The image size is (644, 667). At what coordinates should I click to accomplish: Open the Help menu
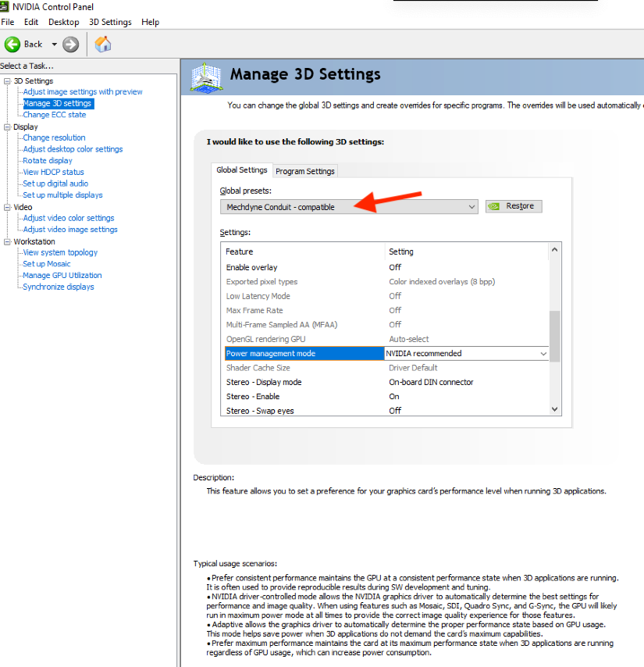point(150,22)
